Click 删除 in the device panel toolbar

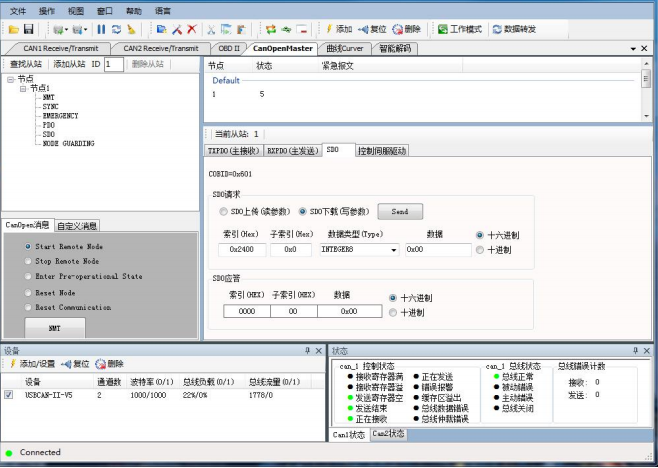(x=109, y=363)
